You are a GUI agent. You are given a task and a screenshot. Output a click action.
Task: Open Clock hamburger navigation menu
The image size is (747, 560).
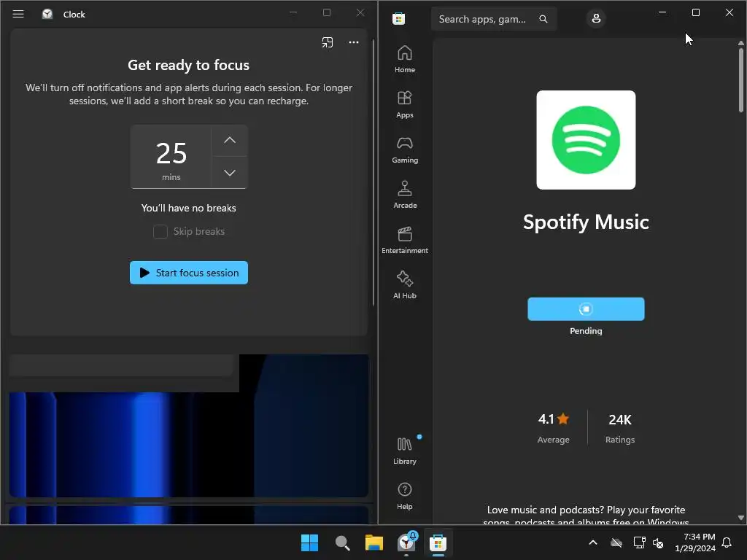pyautogui.click(x=18, y=14)
